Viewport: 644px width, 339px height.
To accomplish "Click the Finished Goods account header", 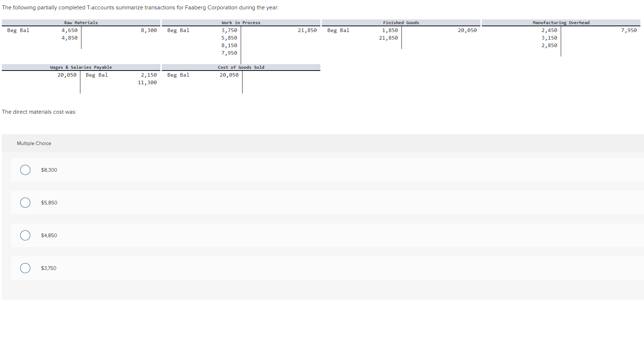I will tap(401, 23).
